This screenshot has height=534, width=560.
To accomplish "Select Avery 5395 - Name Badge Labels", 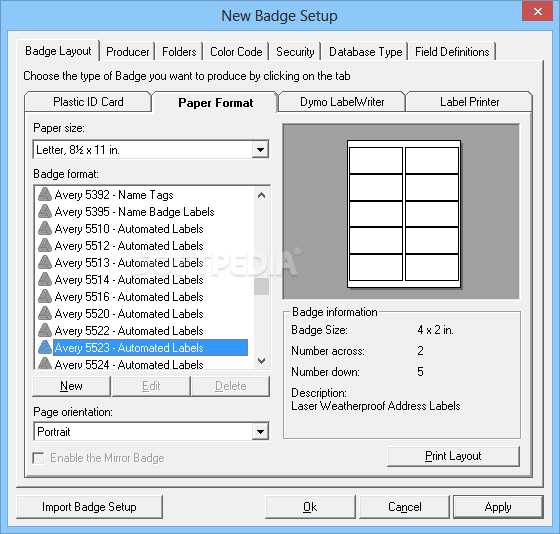I will click(x=134, y=211).
